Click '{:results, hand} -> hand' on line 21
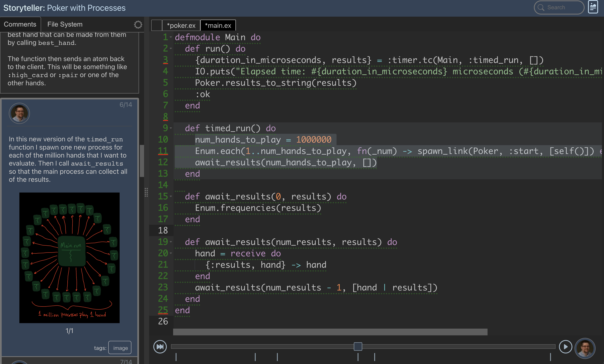 [266, 265]
